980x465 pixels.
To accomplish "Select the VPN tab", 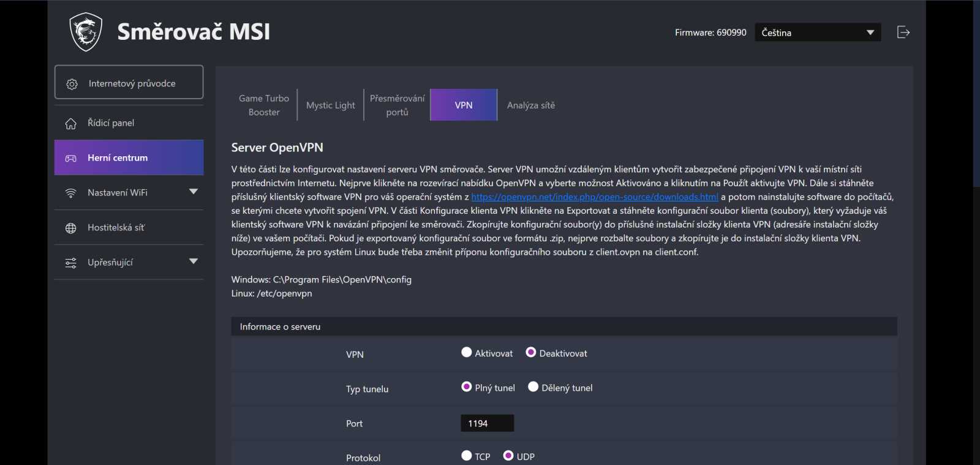I will [x=464, y=105].
